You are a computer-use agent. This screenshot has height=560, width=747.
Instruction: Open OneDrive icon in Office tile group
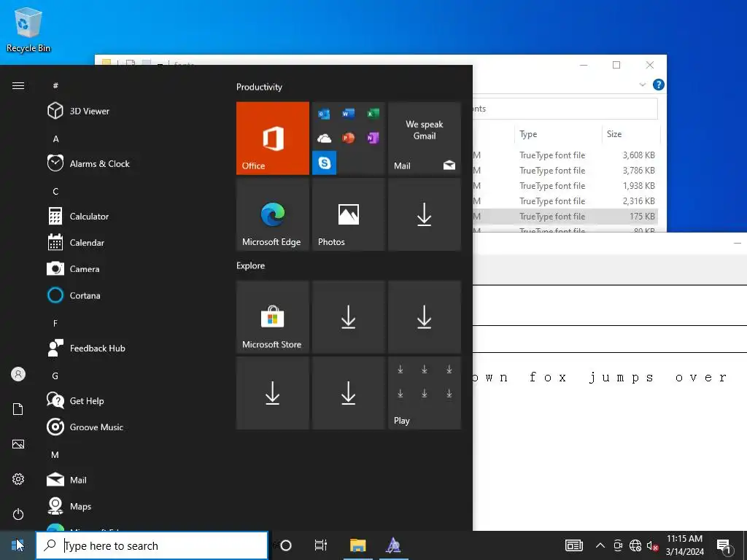324,138
